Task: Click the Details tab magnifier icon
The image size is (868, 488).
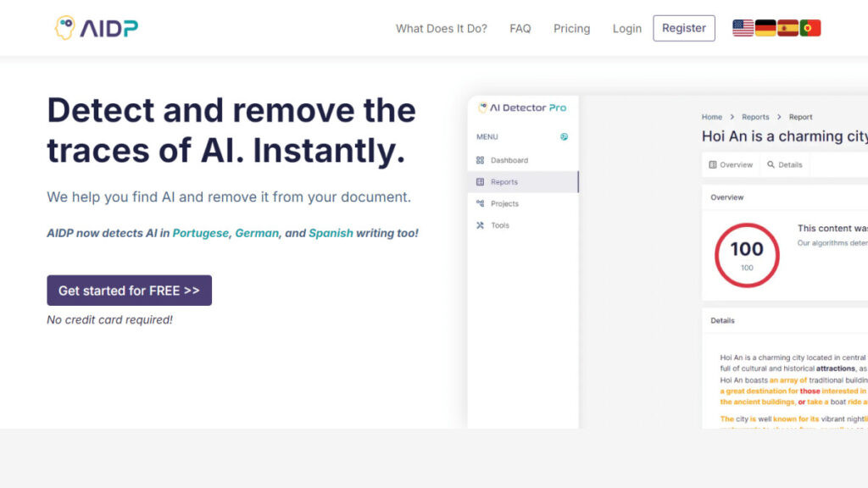Action: pos(771,165)
